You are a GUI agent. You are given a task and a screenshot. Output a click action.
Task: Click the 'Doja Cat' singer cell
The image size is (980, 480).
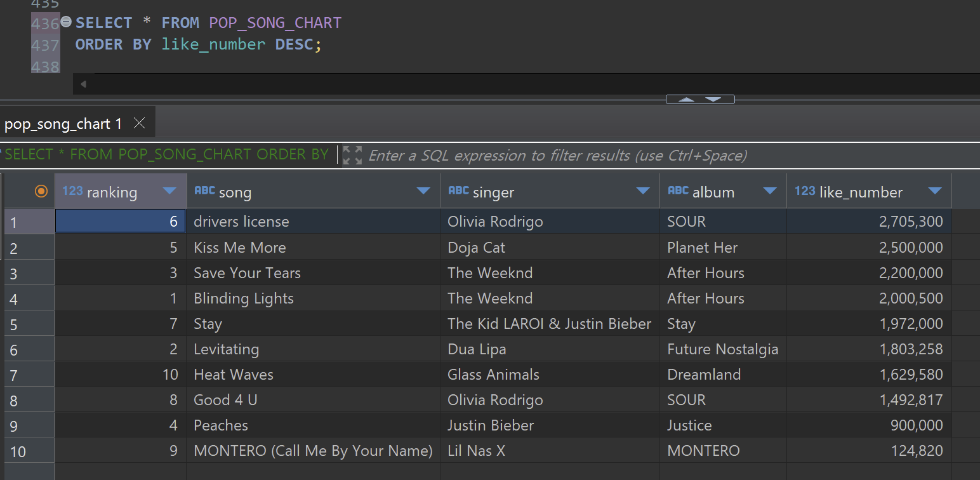(x=550, y=247)
